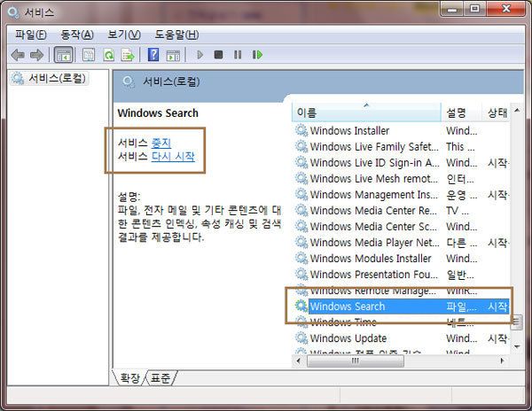This screenshot has width=532, height=411.
Task: Open the 도움말(H) menu
Action: [x=176, y=35]
